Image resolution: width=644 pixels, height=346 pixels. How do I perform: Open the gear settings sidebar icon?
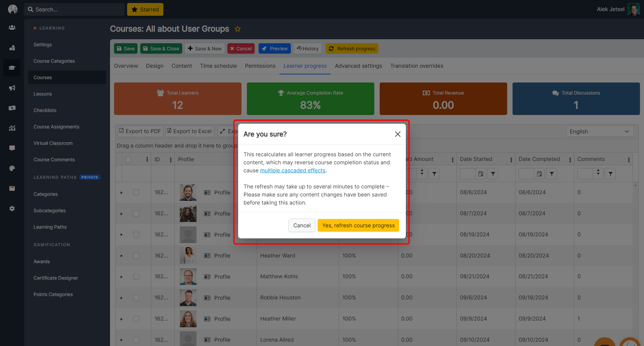coord(12,209)
